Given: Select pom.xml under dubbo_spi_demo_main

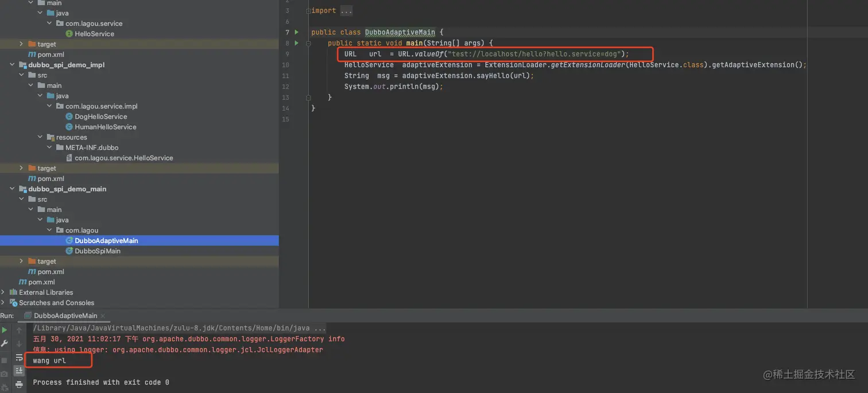Looking at the screenshot, I should coord(51,272).
